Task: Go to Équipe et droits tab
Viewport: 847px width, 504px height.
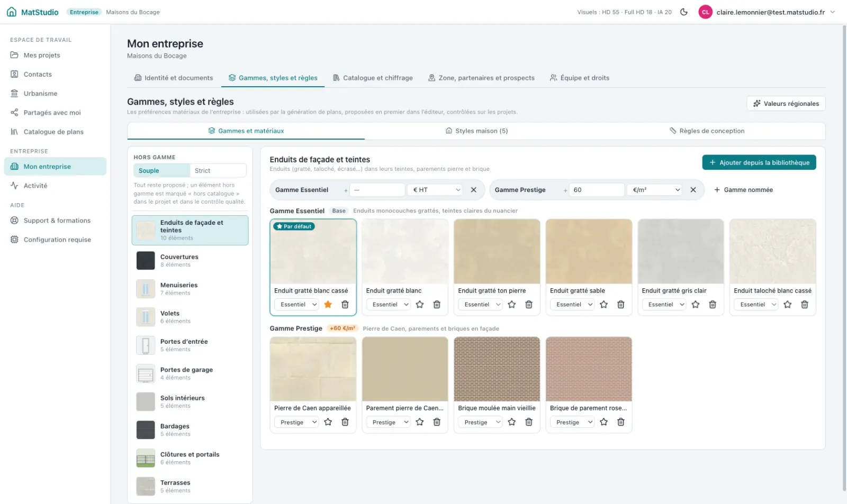Action: point(580,78)
